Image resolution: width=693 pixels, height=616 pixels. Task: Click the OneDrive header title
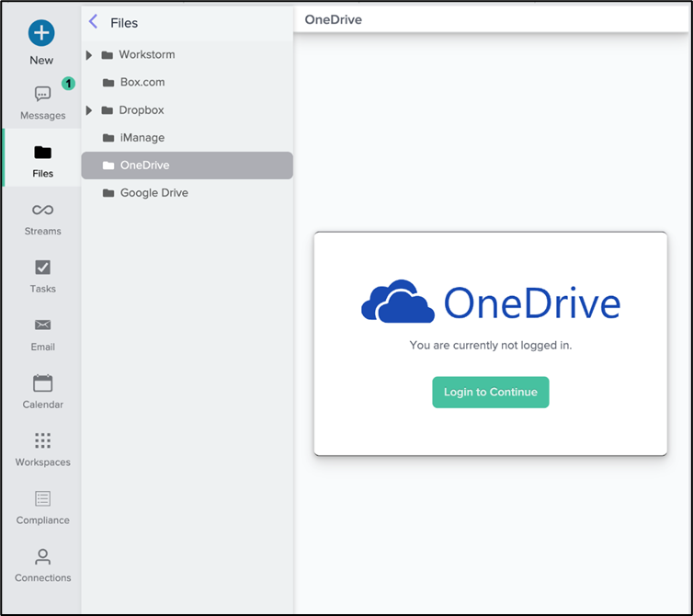(x=334, y=20)
